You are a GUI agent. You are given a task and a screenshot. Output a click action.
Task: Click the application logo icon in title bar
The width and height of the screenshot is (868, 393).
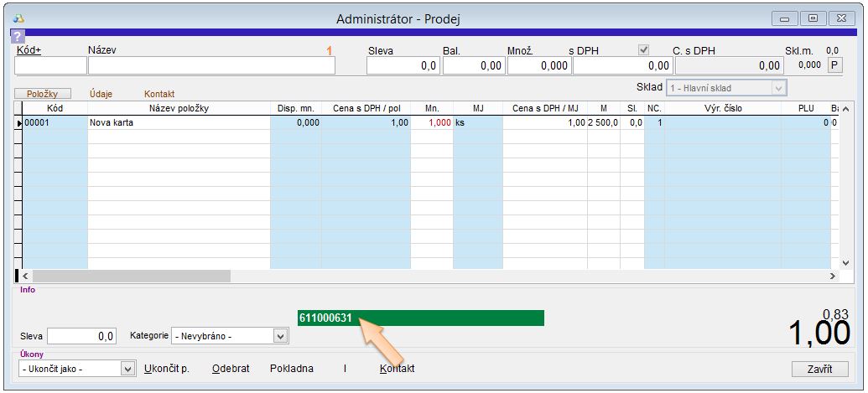coord(18,18)
